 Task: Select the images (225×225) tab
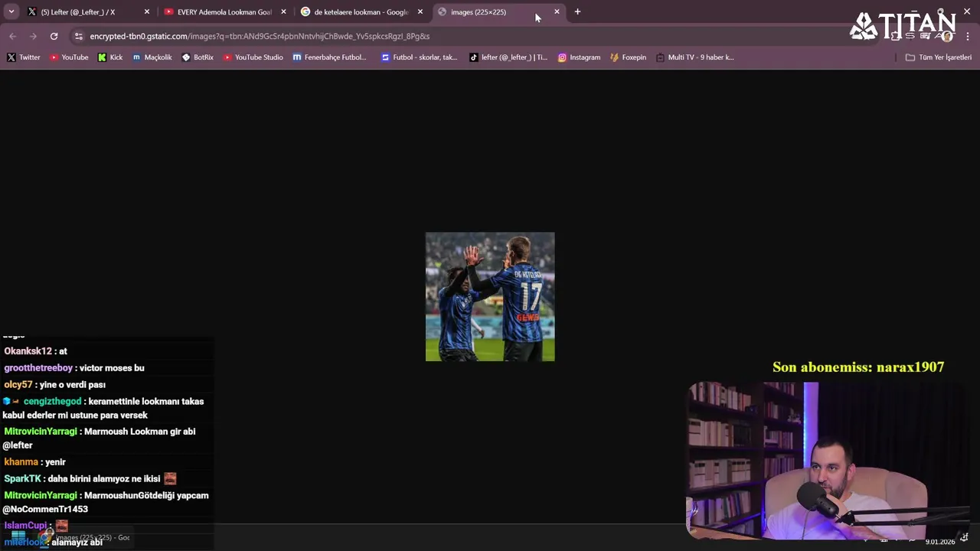[490, 11]
